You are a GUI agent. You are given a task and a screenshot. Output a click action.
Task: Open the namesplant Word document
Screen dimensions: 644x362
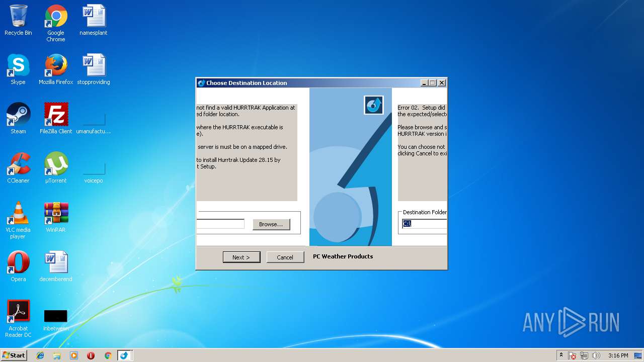click(x=94, y=21)
